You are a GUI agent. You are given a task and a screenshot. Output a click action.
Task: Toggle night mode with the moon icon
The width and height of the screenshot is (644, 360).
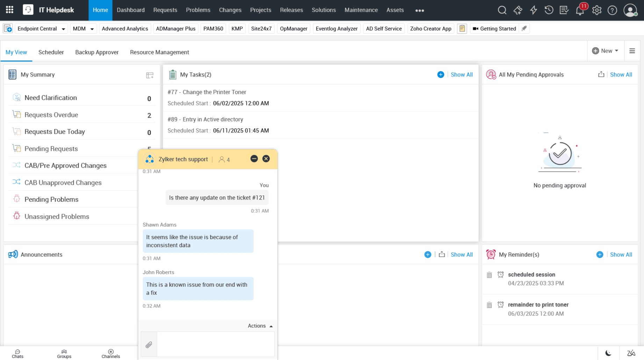point(608,353)
